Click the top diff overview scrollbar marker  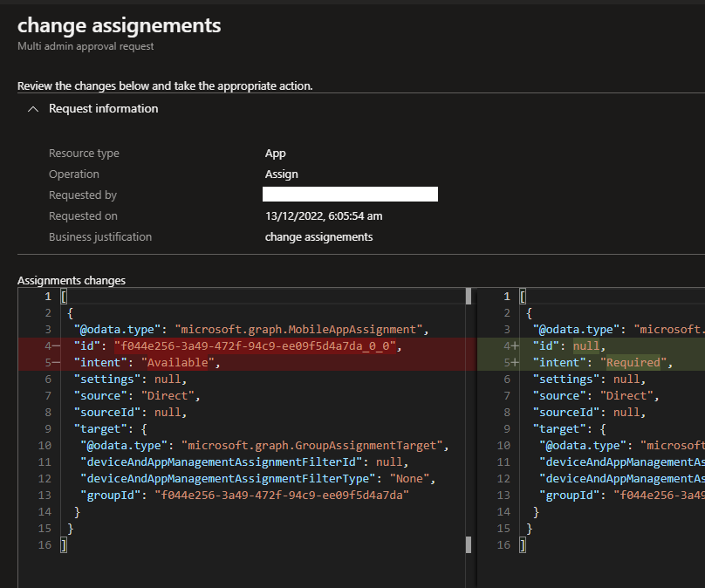click(x=469, y=297)
